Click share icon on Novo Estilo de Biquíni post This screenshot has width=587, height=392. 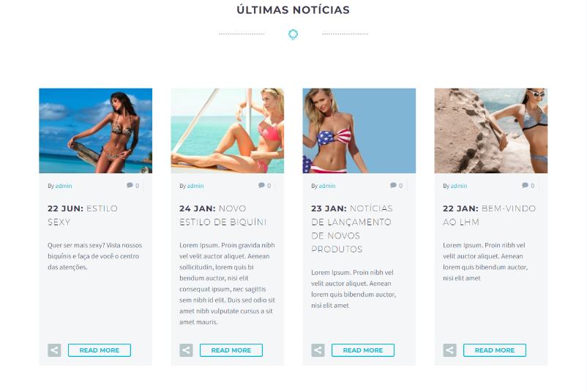(x=186, y=350)
